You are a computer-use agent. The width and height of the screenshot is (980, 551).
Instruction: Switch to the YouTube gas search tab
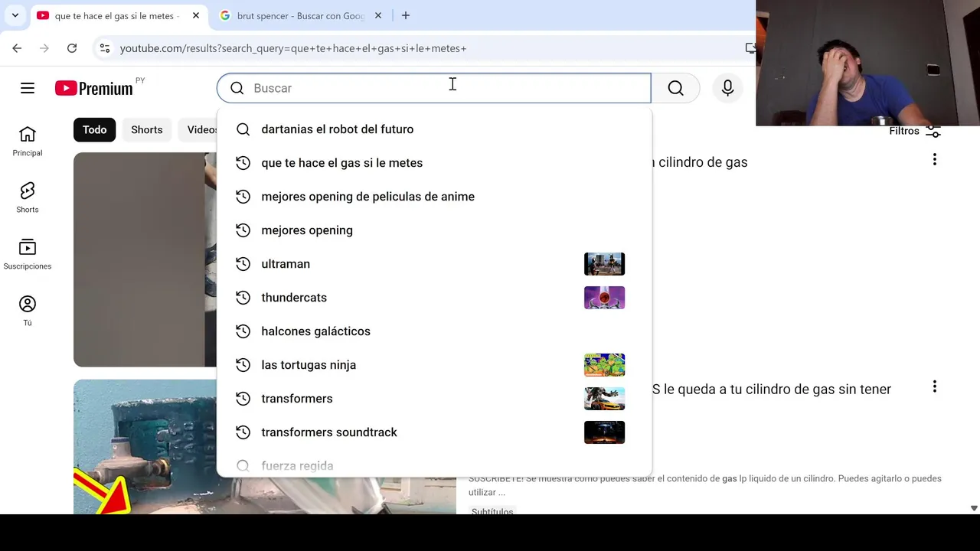(116, 15)
